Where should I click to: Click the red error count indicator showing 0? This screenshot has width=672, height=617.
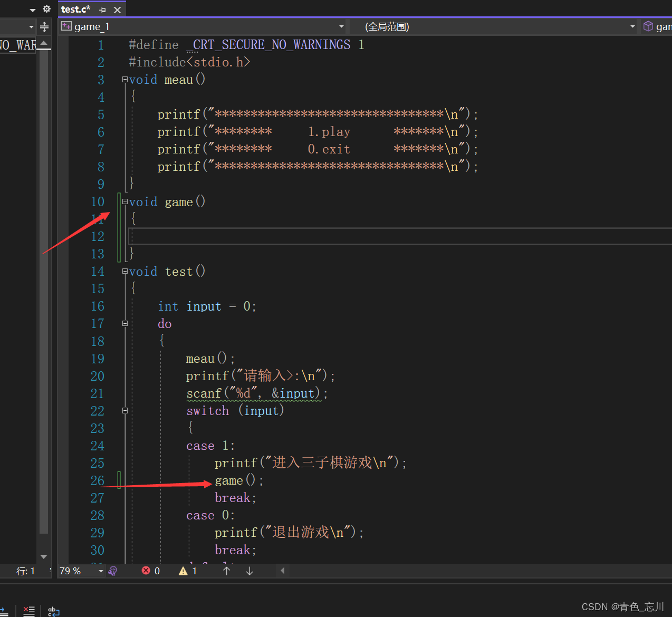pyautogui.click(x=151, y=571)
